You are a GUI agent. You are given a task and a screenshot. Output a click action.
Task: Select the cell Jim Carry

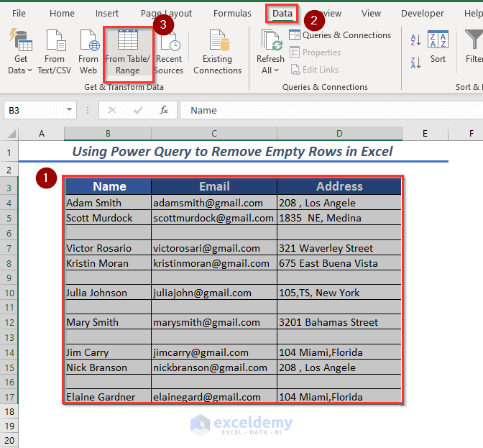coord(108,352)
